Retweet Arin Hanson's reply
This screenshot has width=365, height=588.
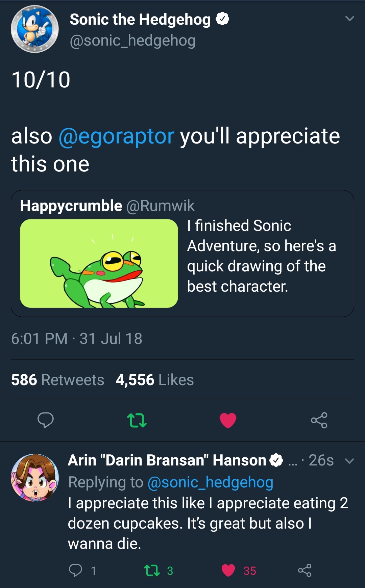click(x=152, y=570)
